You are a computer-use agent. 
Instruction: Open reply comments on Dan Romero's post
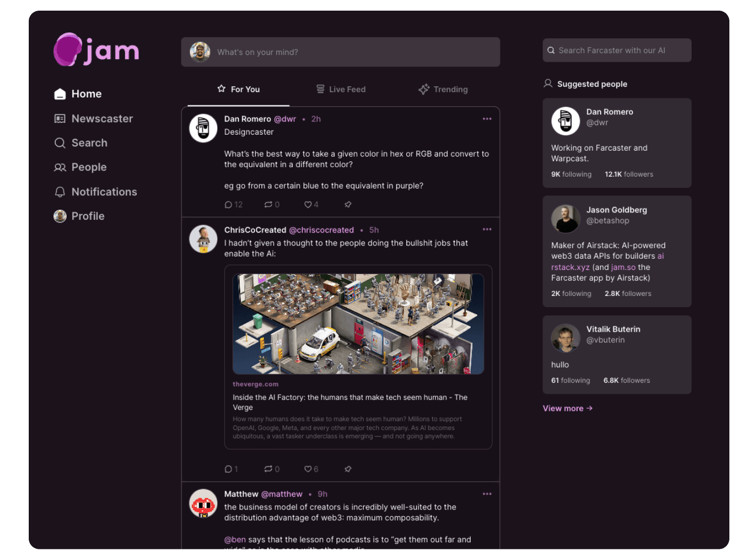[228, 204]
